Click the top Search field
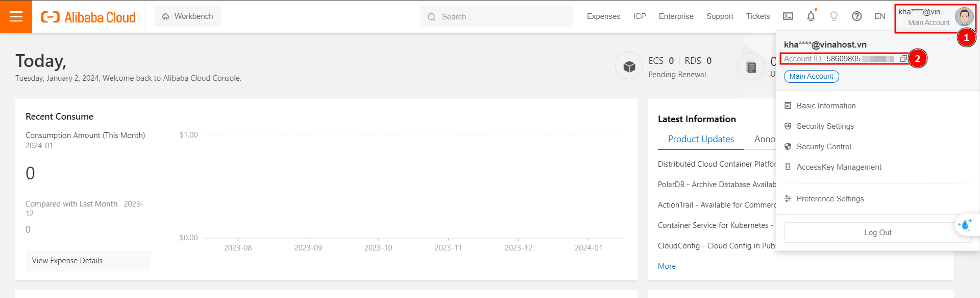The image size is (980, 298). click(x=500, y=17)
